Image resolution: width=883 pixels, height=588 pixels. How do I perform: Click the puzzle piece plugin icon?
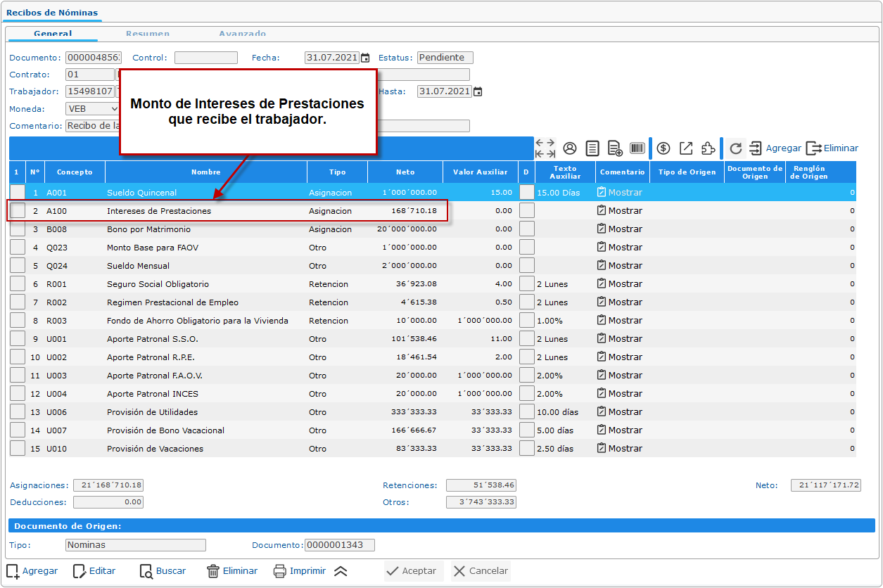point(709,148)
